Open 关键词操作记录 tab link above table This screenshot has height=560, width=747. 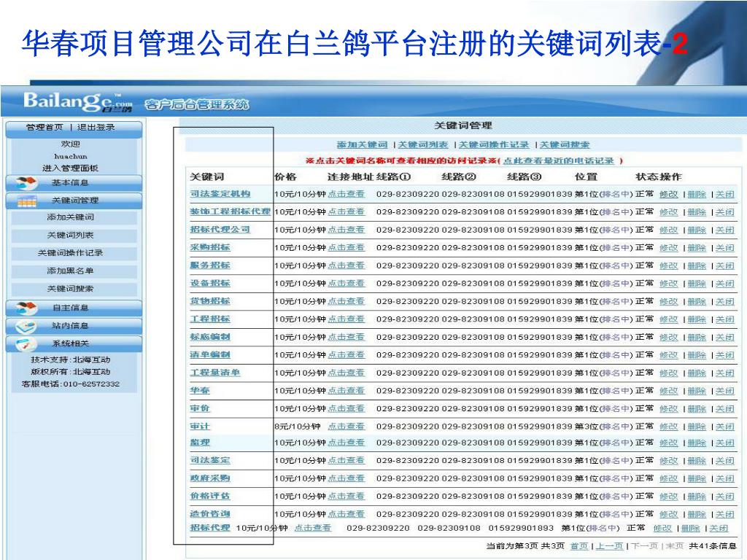(x=494, y=145)
